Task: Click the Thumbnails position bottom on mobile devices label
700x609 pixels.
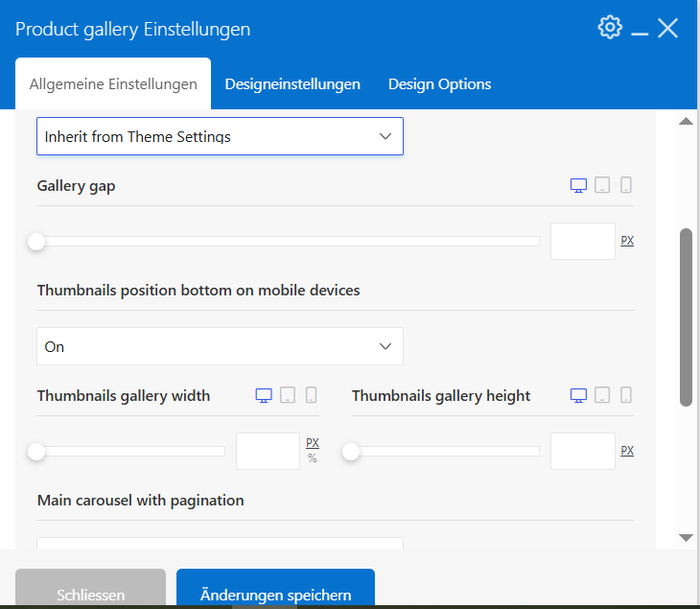Action: point(198,291)
